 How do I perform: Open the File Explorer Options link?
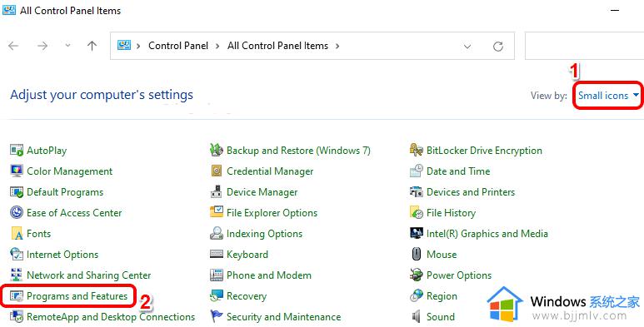coord(272,213)
